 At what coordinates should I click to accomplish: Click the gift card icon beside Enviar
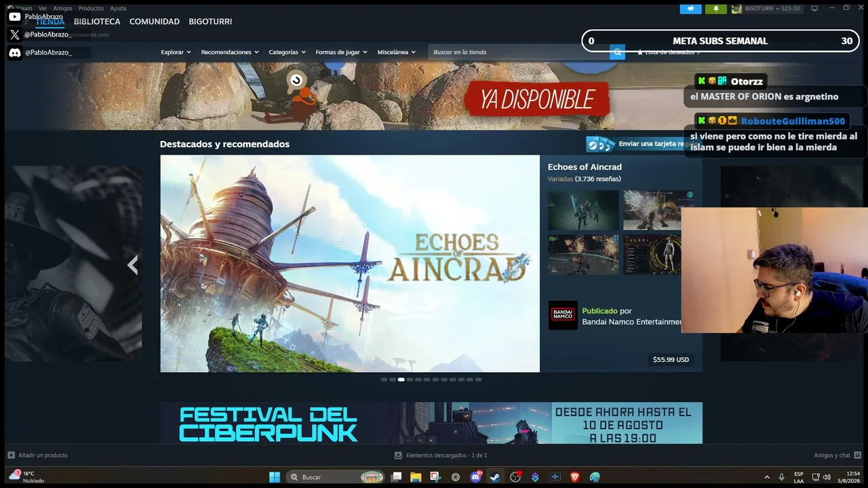pyautogui.click(x=601, y=144)
